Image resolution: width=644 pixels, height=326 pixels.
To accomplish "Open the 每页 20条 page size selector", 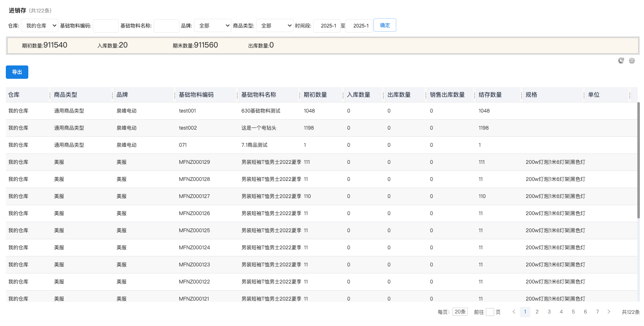I will point(460,312).
